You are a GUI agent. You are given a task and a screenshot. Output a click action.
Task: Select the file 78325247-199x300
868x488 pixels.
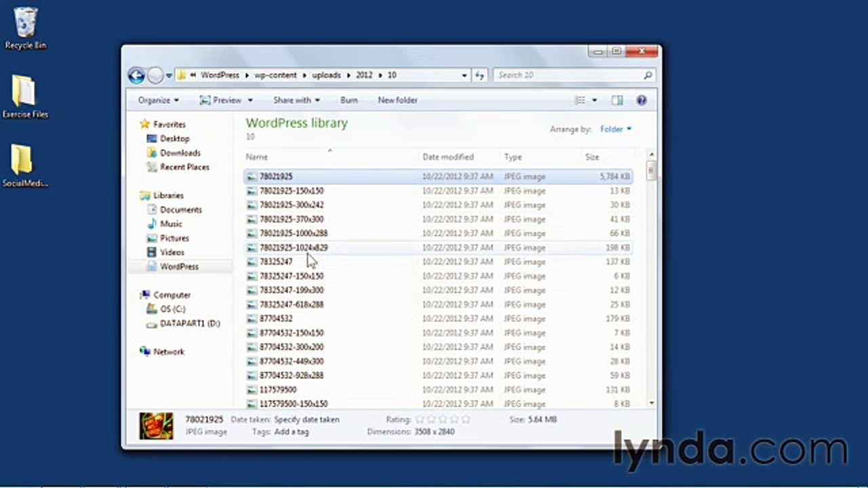pos(438,291)
